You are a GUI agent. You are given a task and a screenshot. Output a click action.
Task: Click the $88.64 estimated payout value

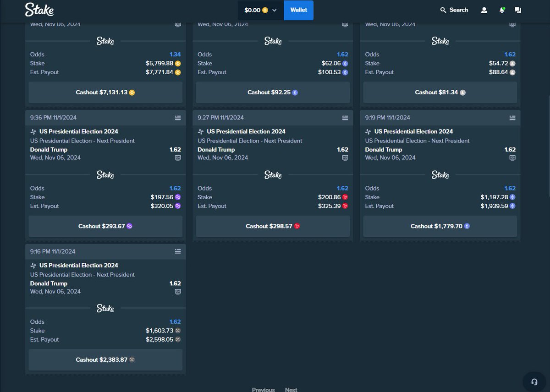pos(499,72)
